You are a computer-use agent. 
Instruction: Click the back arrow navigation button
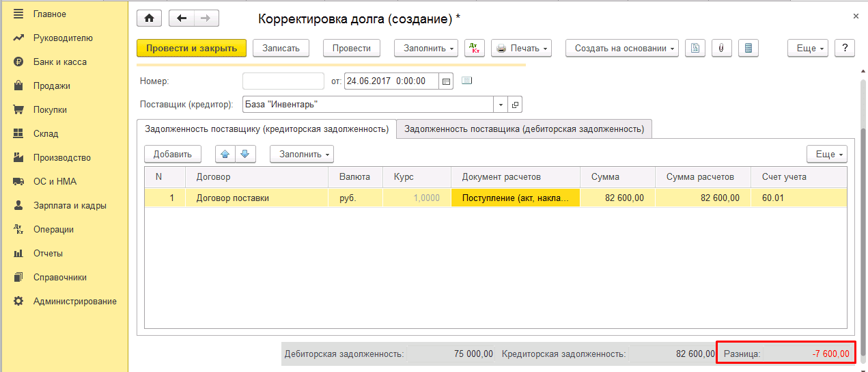click(182, 18)
